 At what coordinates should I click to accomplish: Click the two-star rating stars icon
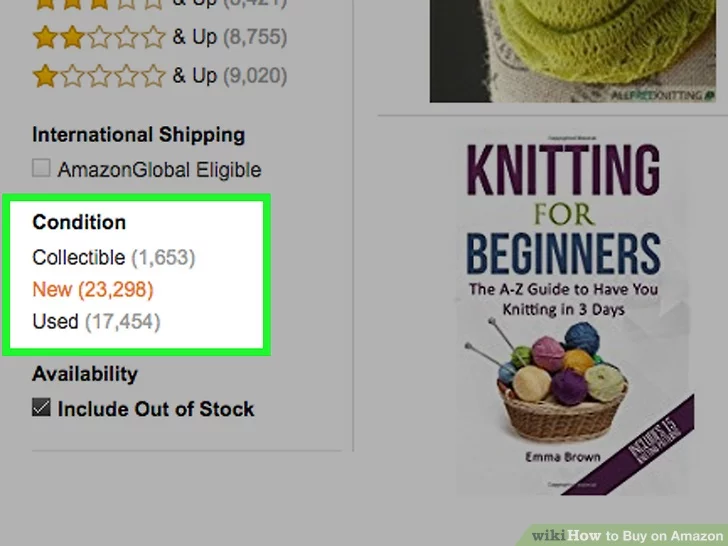point(98,38)
